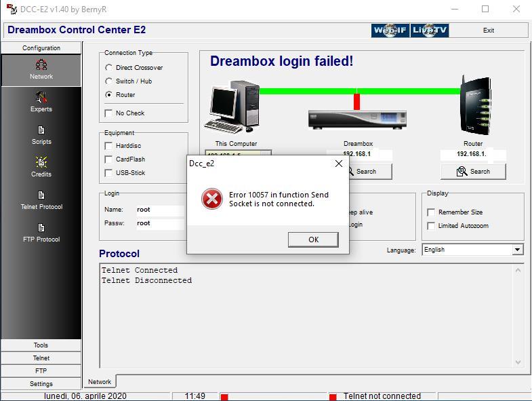Open the FTP Protocol page

click(41, 233)
